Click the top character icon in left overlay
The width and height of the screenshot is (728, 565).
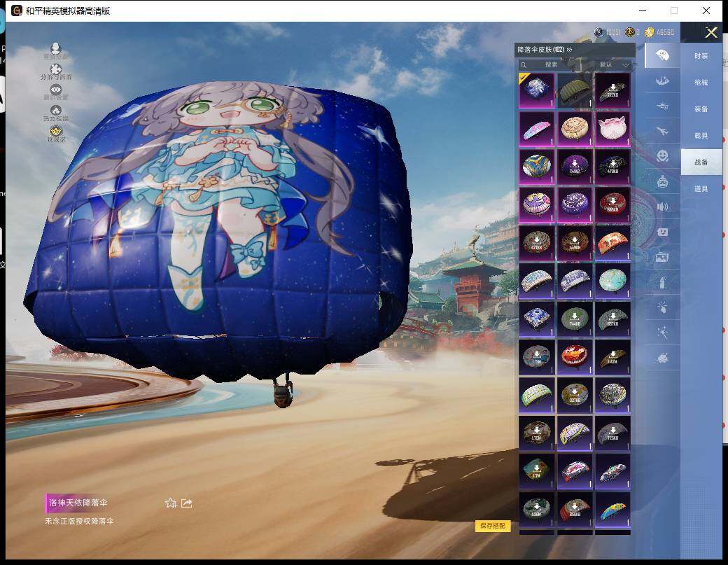(x=56, y=48)
